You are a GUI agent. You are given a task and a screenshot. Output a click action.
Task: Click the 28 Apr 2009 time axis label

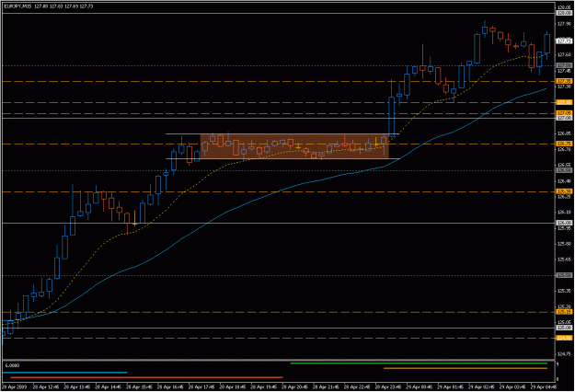[x=15, y=386]
